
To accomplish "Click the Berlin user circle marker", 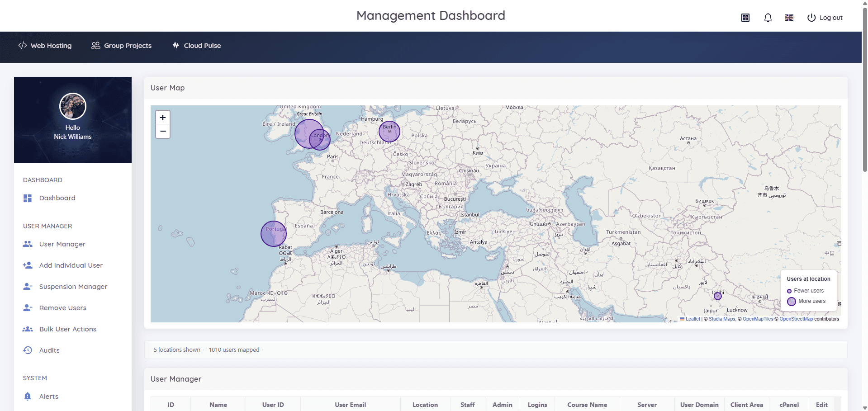I will pos(389,131).
